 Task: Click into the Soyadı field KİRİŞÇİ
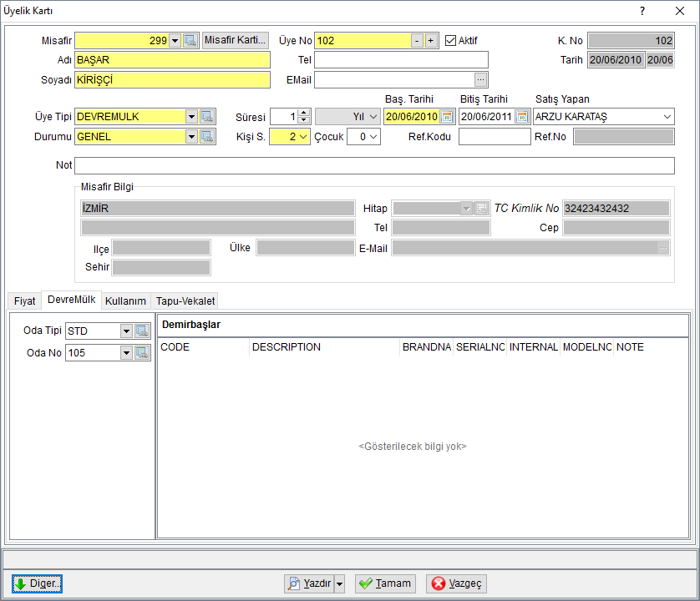pos(172,80)
